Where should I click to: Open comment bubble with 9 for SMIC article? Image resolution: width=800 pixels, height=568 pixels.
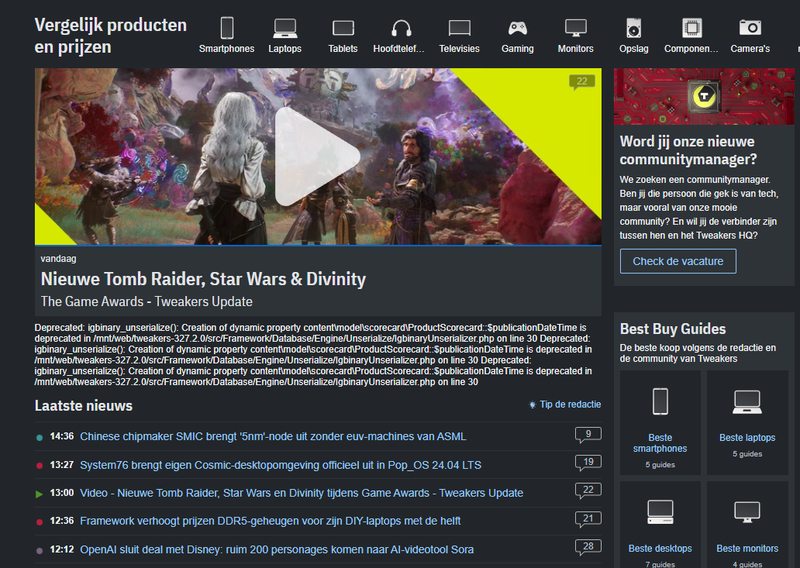tap(588, 435)
